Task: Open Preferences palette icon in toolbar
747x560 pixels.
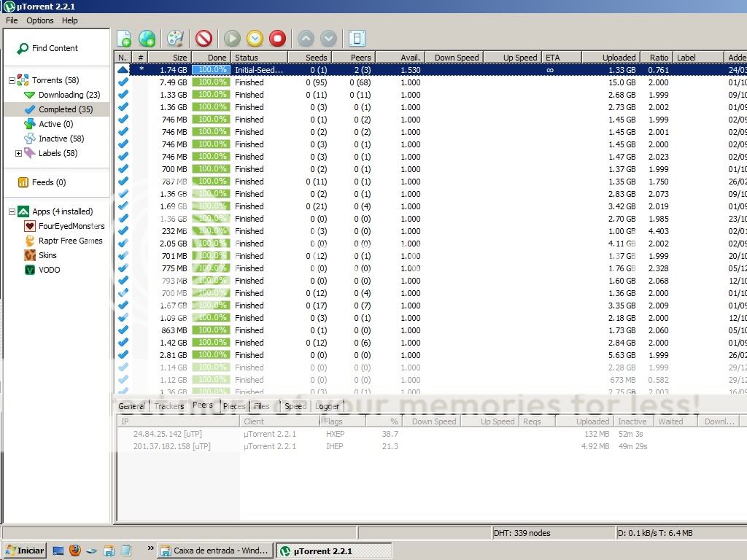Action: 175,39
